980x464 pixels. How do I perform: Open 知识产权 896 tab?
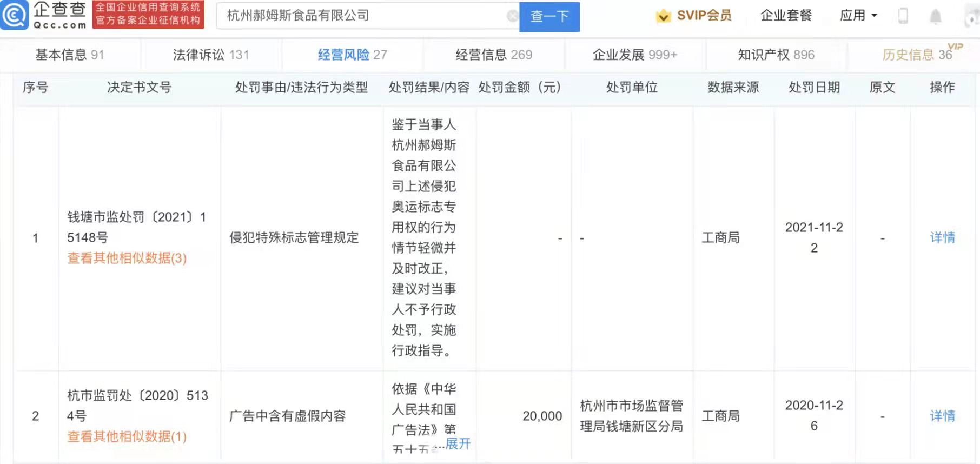tap(776, 55)
